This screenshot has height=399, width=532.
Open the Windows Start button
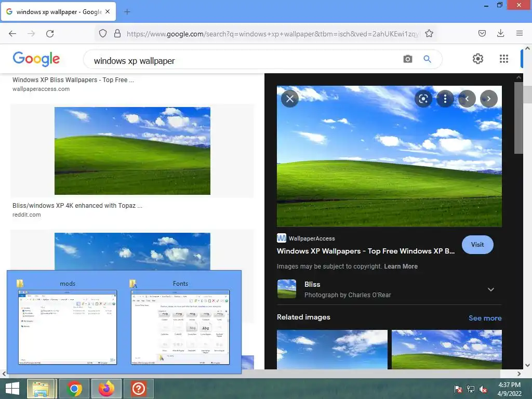[12, 389]
